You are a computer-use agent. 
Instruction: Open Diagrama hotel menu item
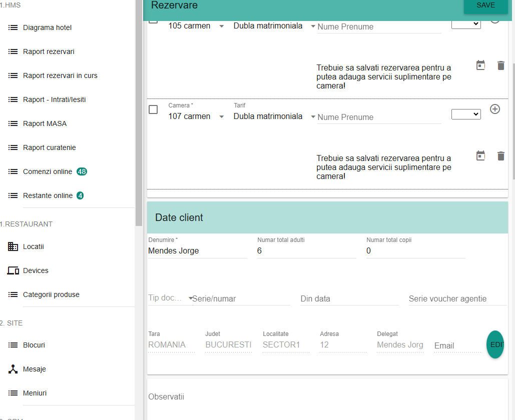click(x=47, y=27)
